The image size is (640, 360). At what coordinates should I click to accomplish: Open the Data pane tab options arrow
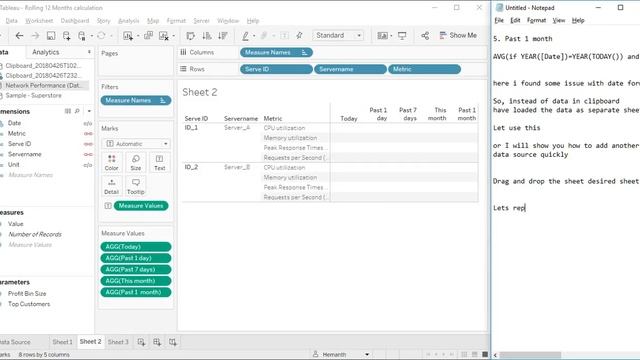click(x=89, y=52)
